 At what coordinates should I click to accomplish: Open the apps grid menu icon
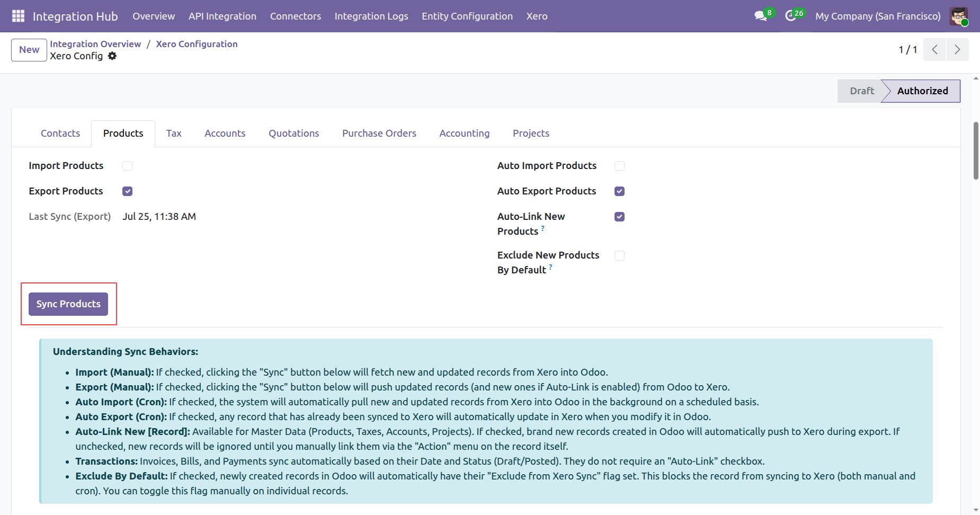(18, 16)
